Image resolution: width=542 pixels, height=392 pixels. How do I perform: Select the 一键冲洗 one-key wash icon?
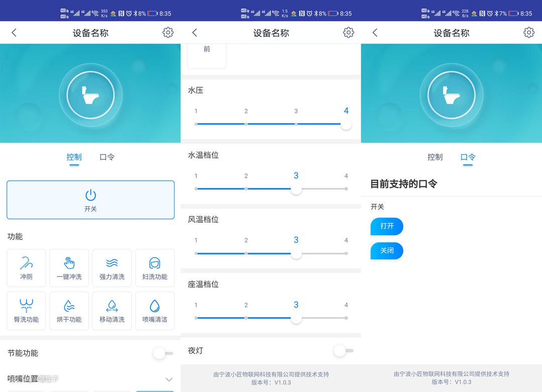[x=69, y=268]
